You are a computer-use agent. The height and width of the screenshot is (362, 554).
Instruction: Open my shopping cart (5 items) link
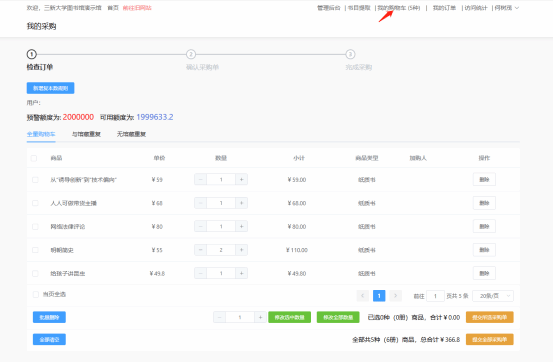click(x=399, y=8)
